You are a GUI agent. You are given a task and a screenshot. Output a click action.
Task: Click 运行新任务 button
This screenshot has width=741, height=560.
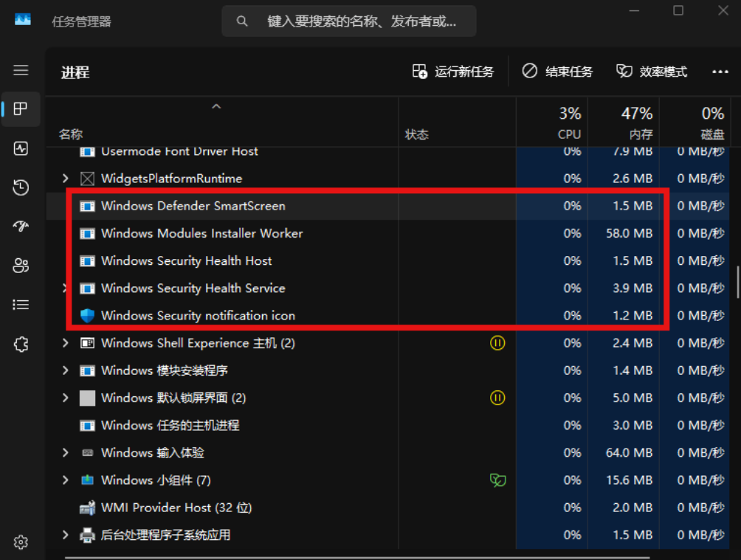coord(452,72)
